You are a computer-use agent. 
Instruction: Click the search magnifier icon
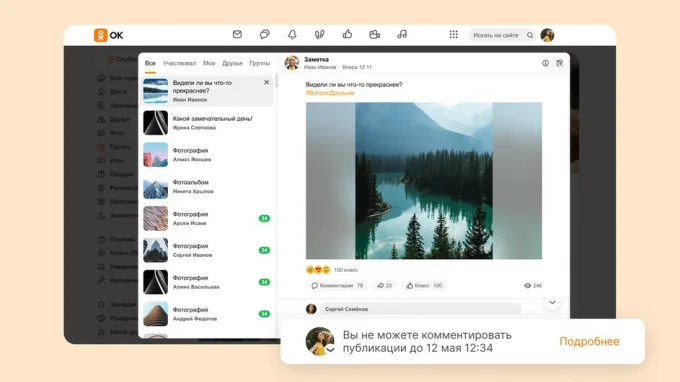(530, 35)
